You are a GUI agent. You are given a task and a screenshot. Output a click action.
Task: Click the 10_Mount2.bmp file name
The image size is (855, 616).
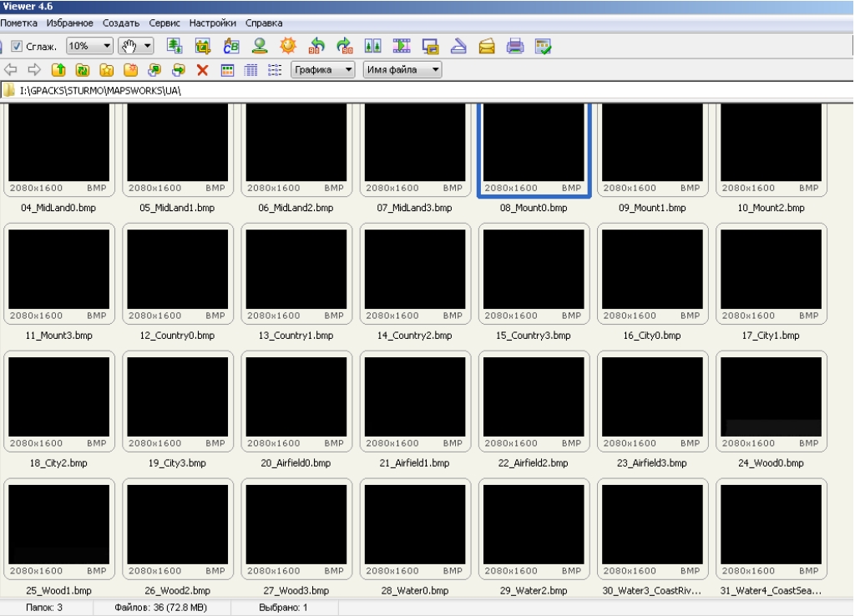point(771,208)
